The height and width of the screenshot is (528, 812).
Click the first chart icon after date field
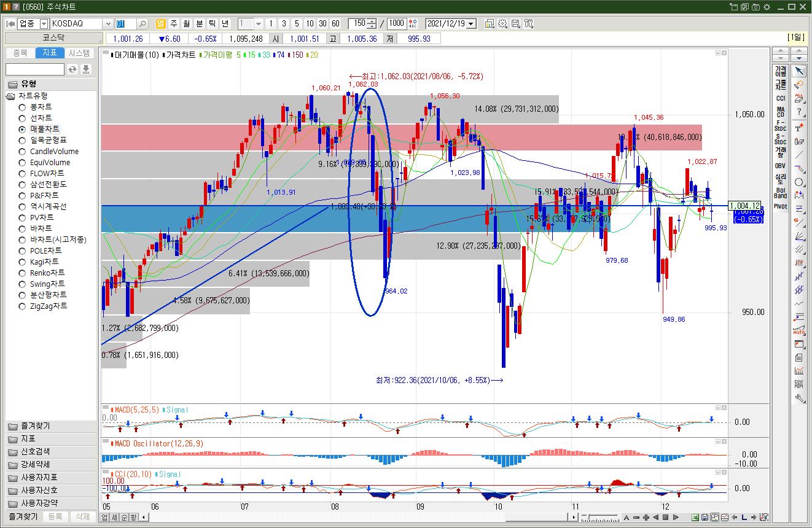click(490, 23)
